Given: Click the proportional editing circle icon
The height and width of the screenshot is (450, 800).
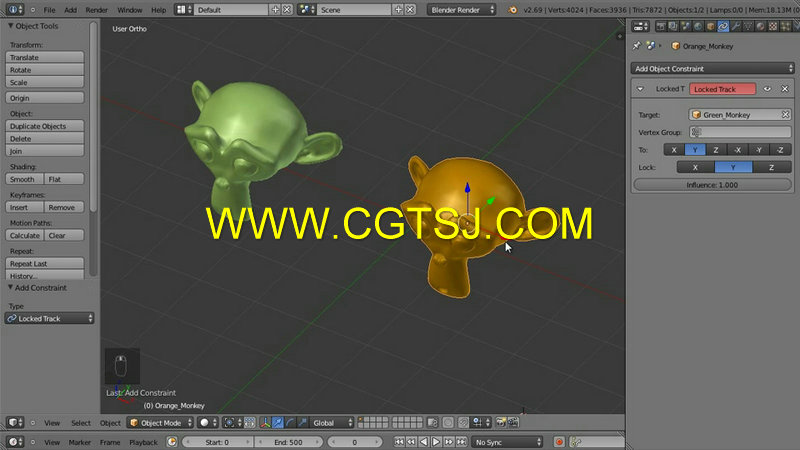Looking at the screenshot, I should pyautogui.click(x=448, y=422).
